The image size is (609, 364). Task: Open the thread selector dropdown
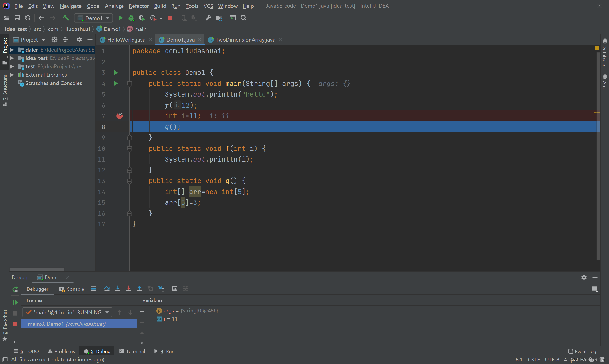click(67, 312)
